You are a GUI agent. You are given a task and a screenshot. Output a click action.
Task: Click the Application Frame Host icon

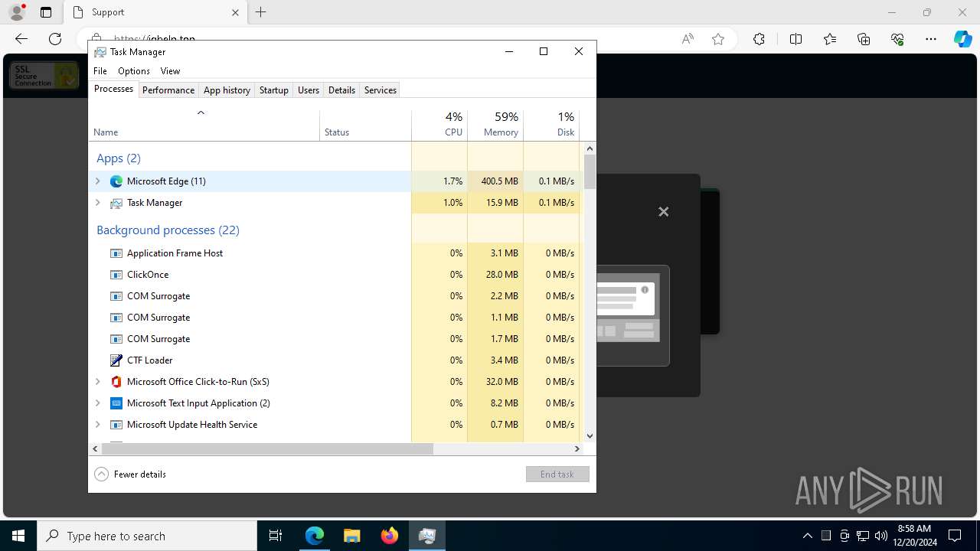[x=116, y=253]
